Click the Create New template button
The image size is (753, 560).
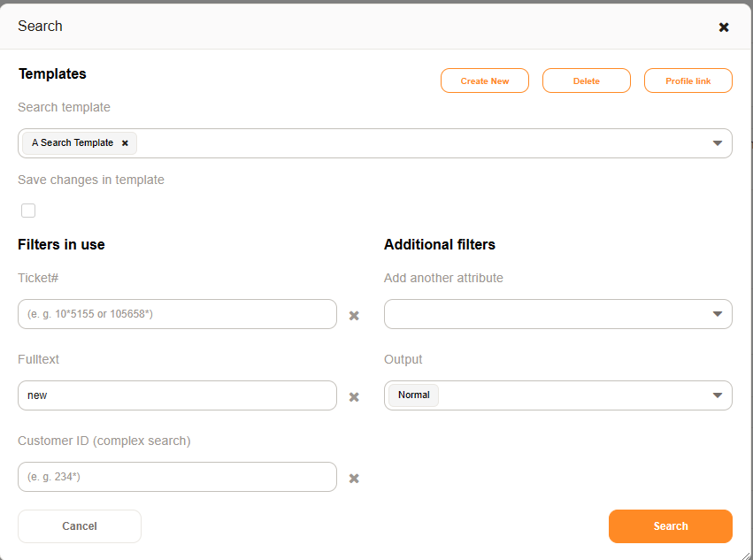pyautogui.click(x=485, y=81)
